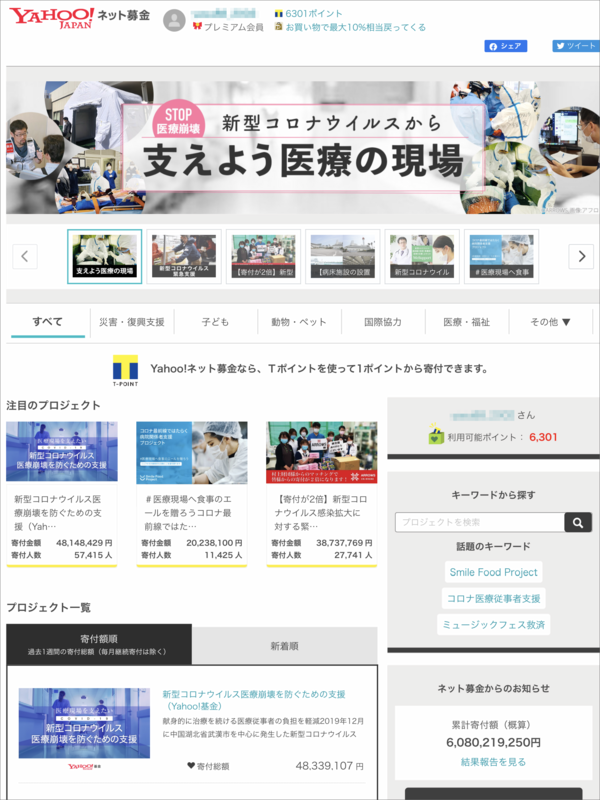
Task: Click the 6,301 available points value
Action: point(543,437)
